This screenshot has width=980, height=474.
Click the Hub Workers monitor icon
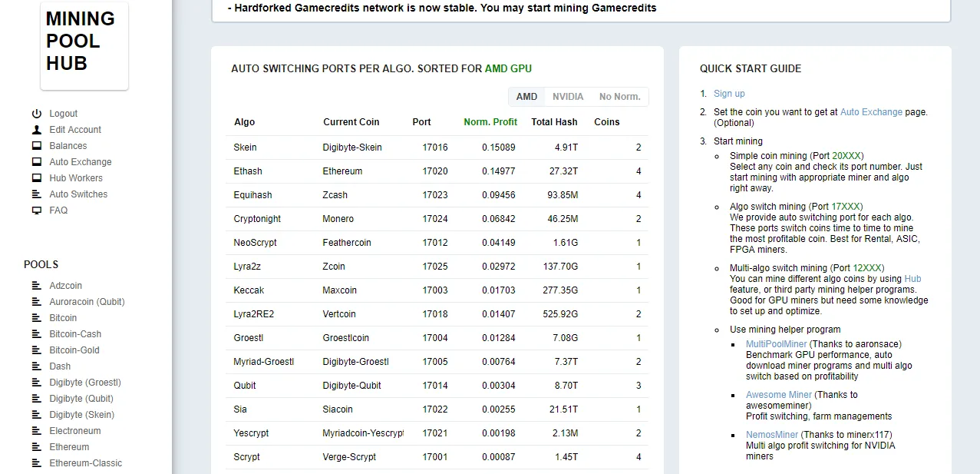click(x=37, y=178)
